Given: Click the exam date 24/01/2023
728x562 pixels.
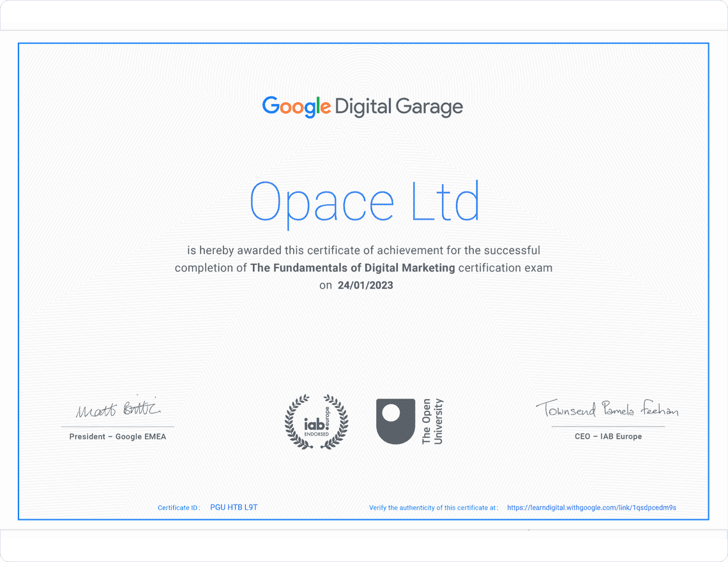Looking at the screenshot, I should pos(365,285).
